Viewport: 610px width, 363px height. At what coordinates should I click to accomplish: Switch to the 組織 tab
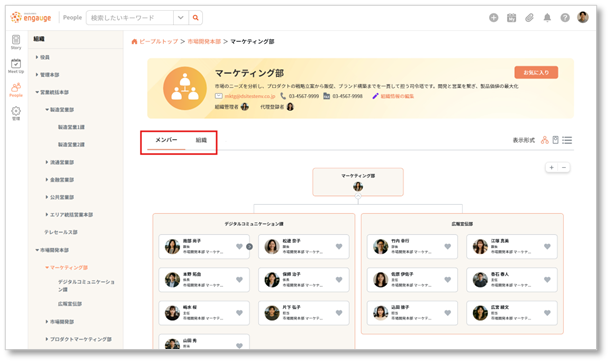(x=201, y=140)
